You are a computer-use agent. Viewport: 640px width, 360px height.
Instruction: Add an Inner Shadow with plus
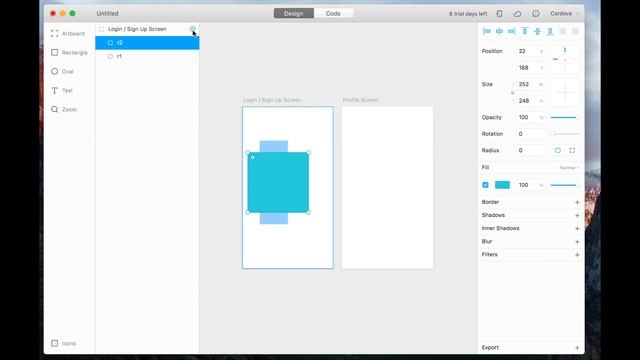(x=577, y=228)
